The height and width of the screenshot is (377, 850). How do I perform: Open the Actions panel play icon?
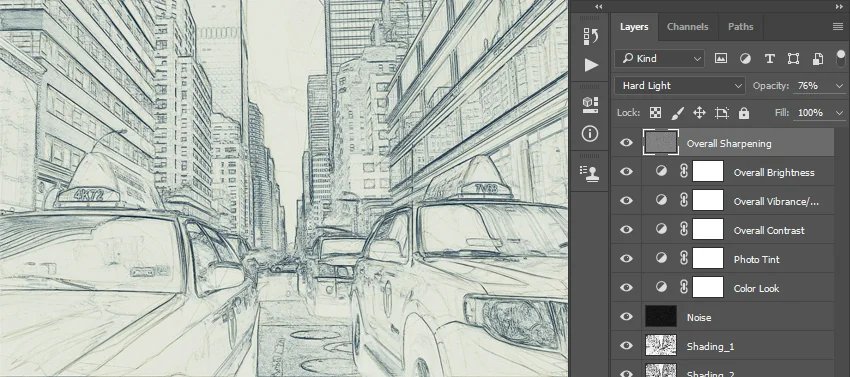591,65
